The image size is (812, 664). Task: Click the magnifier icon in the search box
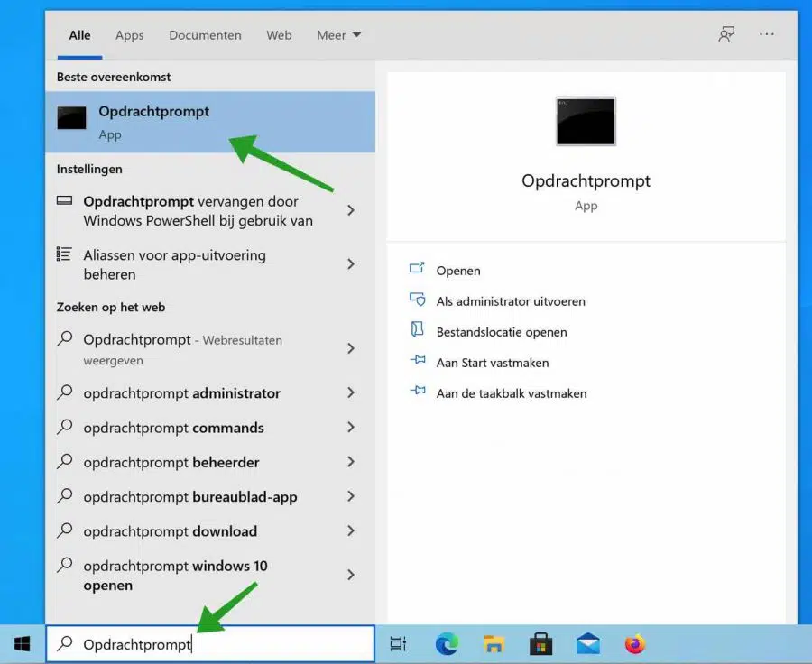tap(65, 643)
